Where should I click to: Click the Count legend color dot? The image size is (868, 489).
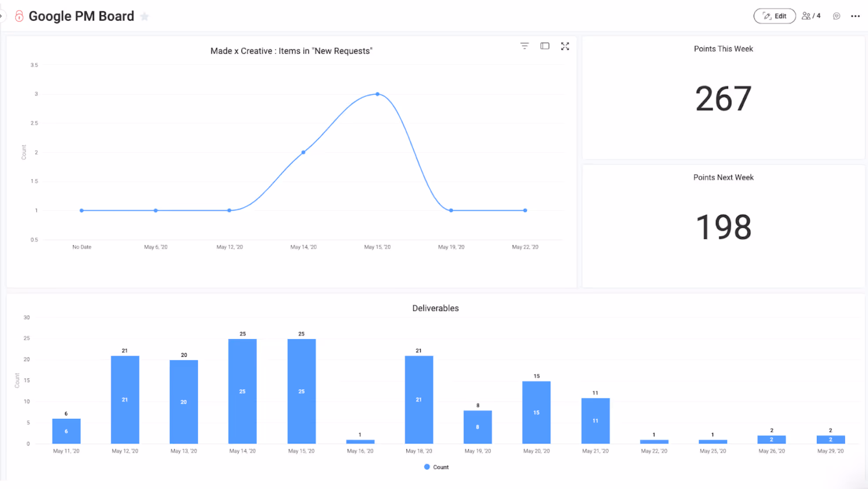pyautogui.click(x=427, y=467)
